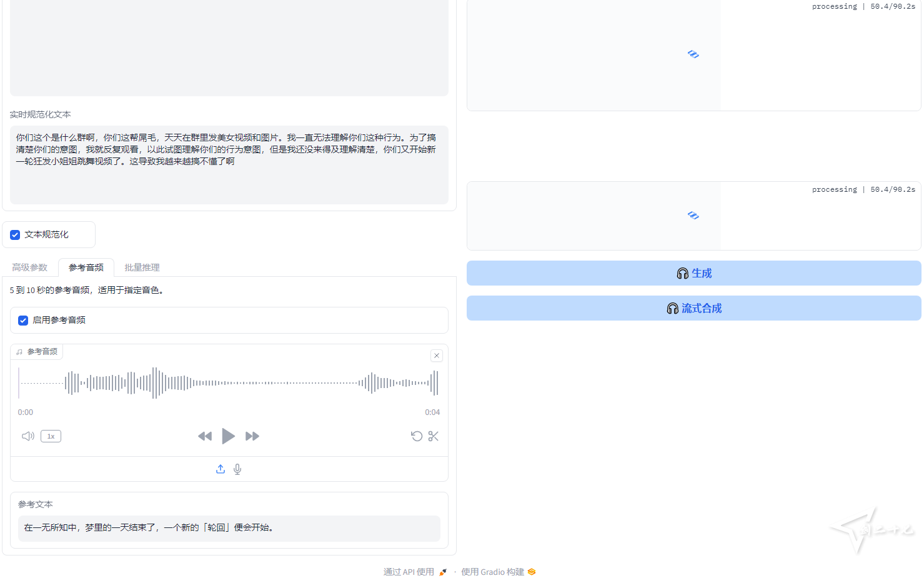This screenshot has width=924, height=578.
Task: Record from microphone icon
Action: point(237,469)
